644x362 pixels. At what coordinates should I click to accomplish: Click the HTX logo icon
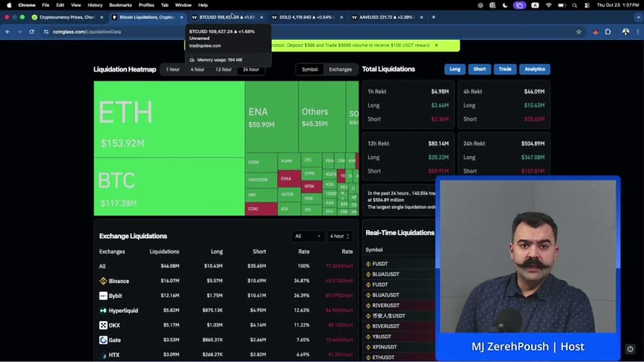[103, 355]
